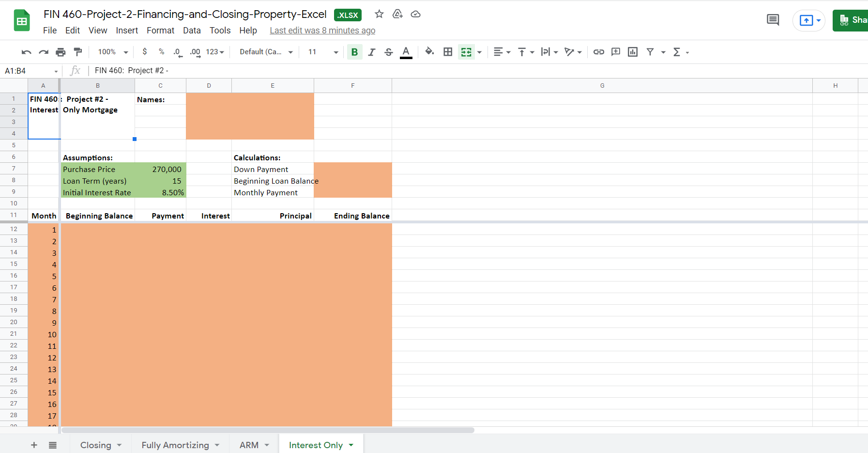Open 'Last edit was 8 minutes ago' link

322,30
